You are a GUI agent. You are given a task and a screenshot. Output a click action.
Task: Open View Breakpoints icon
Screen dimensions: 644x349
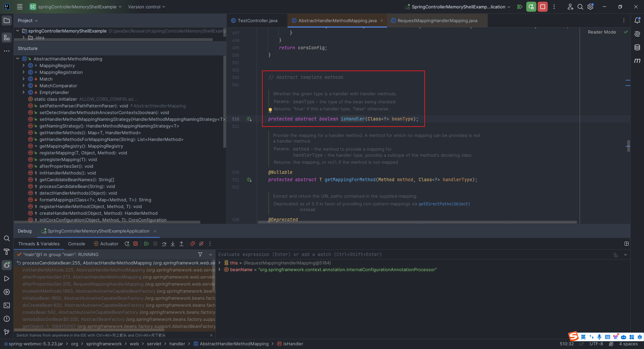(193, 244)
